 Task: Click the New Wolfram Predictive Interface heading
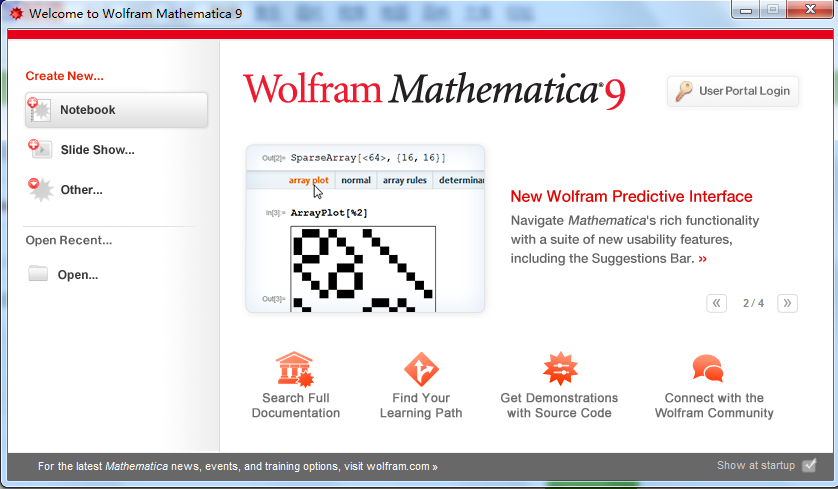(631, 196)
